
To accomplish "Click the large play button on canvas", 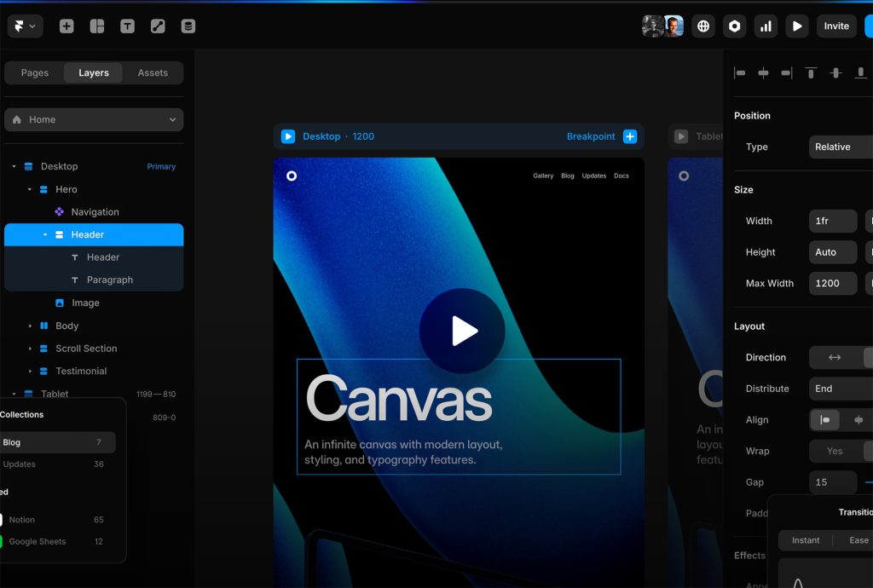I will point(462,331).
